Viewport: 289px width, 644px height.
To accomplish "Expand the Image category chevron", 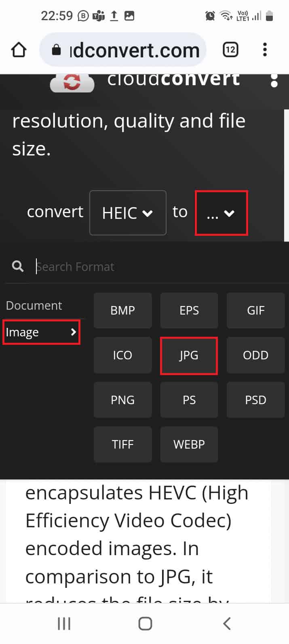I will (x=73, y=332).
